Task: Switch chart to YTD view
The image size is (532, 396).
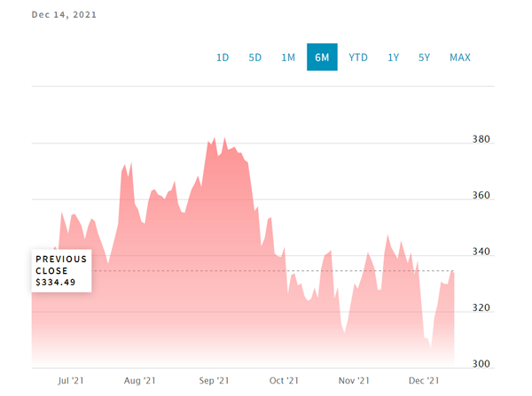Action: pyautogui.click(x=358, y=58)
